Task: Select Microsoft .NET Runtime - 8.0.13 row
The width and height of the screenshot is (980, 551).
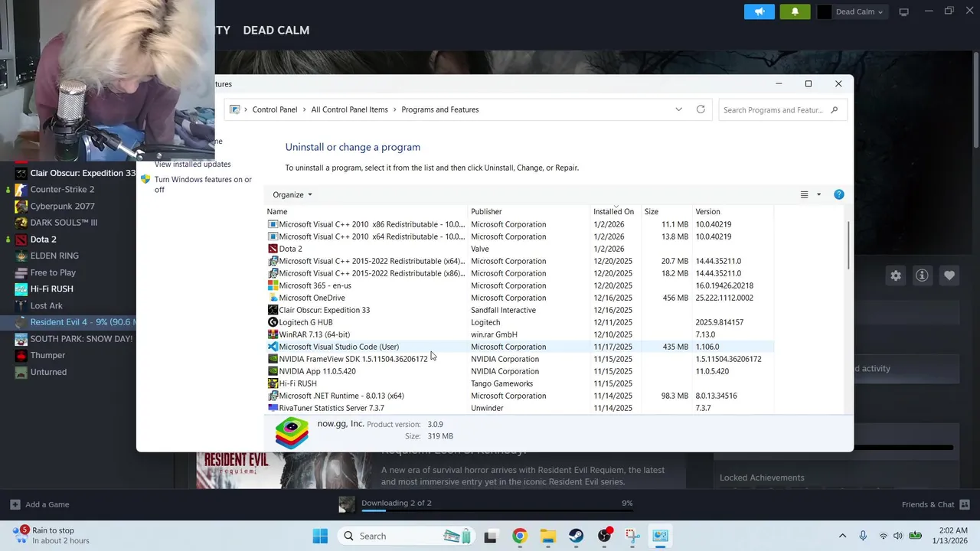Action: pos(520,396)
